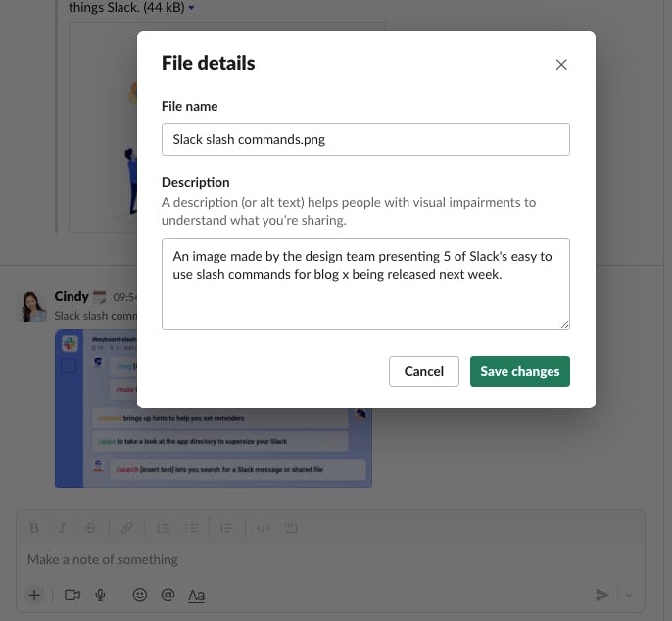Toggle bold formatting in the composer
Viewport: 672px width, 621px height.
pos(35,528)
